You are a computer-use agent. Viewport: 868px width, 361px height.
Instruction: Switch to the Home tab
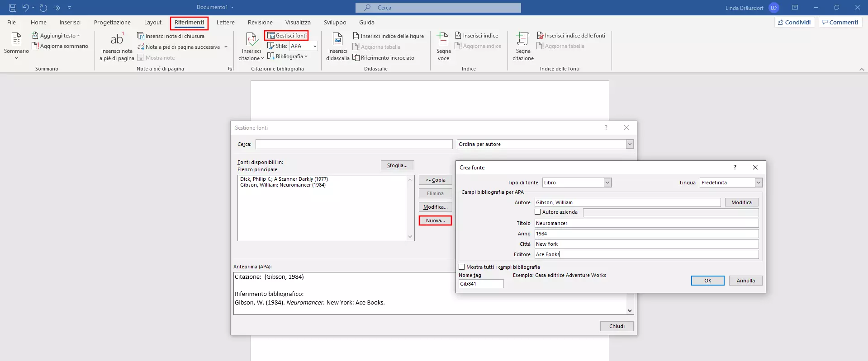38,22
